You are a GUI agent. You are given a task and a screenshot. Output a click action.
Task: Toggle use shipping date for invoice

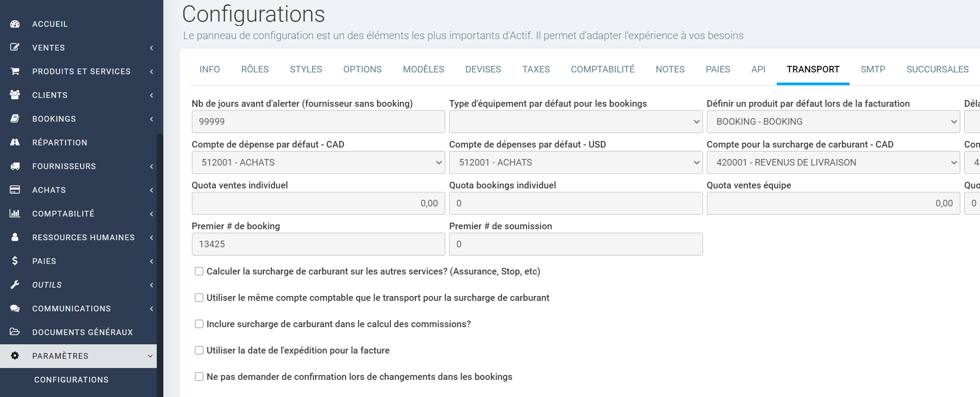(x=199, y=350)
